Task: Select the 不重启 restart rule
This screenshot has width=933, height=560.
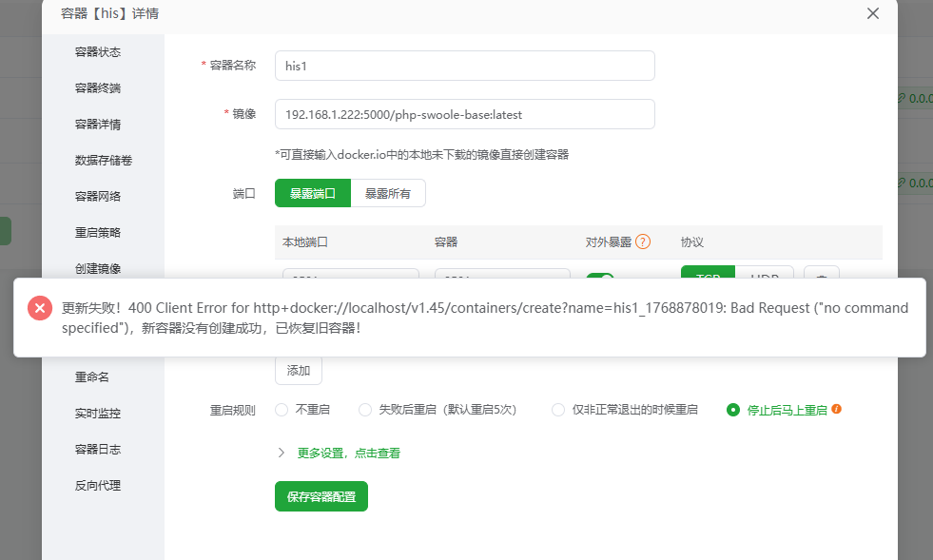Action: [282, 410]
